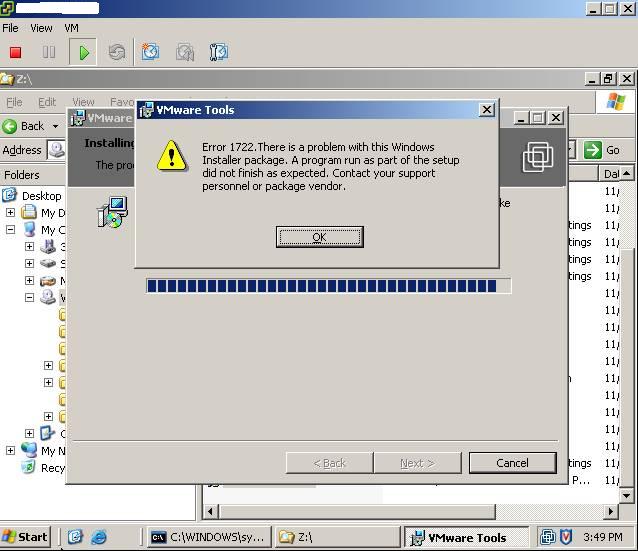The width and height of the screenshot is (638, 551).
Task: Select the Recycle Bin tree item
Action: (x=52, y=468)
